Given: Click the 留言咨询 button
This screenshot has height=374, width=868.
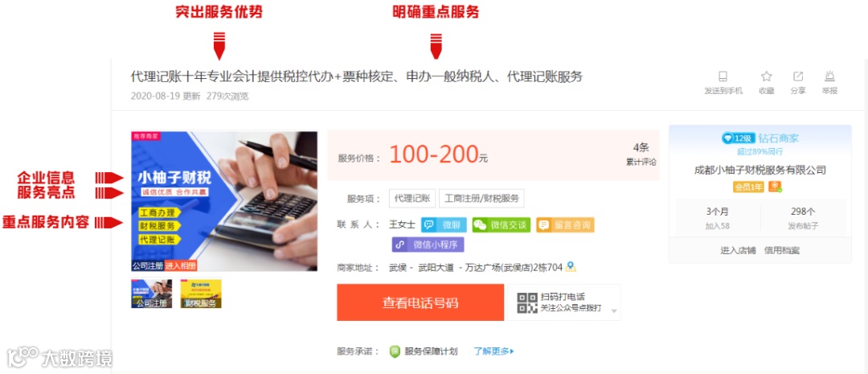Looking at the screenshot, I should click(565, 224).
